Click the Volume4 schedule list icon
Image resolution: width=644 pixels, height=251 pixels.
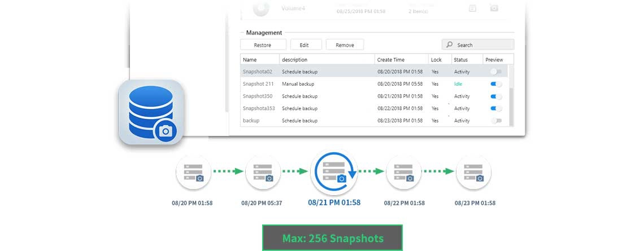pyautogui.click(x=473, y=8)
